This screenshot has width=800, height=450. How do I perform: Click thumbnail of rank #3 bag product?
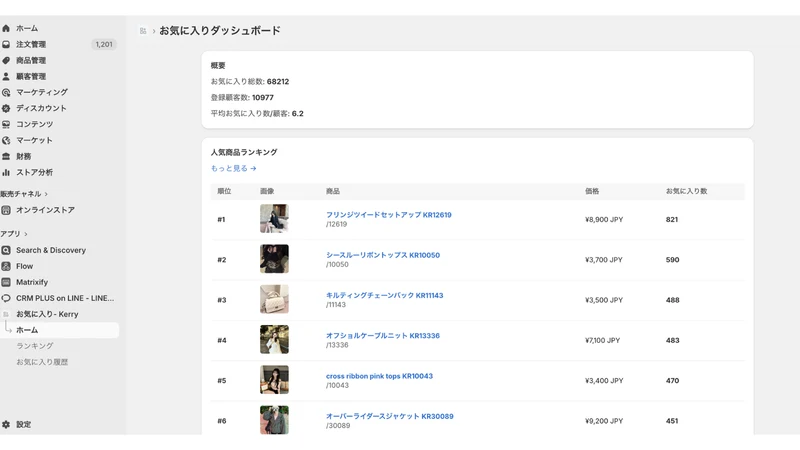[274, 299]
